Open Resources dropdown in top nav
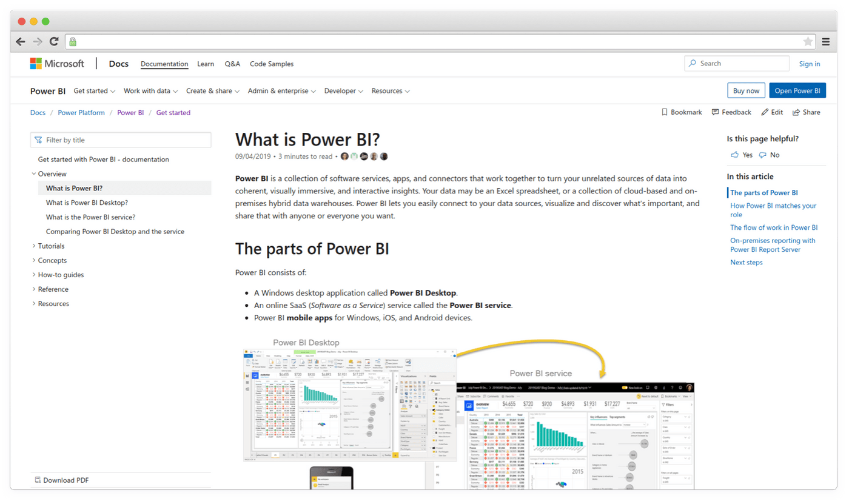This screenshot has height=504, width=849. pos(391,91)
